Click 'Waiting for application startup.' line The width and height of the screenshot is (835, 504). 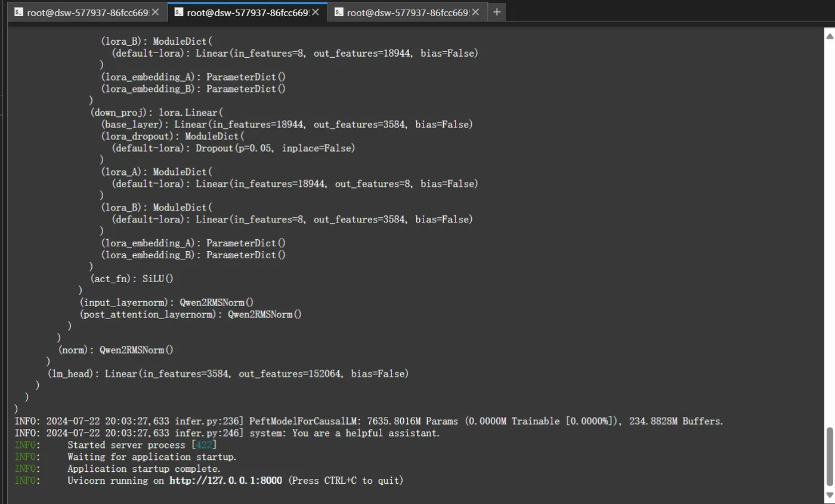(x=126, y=457)
